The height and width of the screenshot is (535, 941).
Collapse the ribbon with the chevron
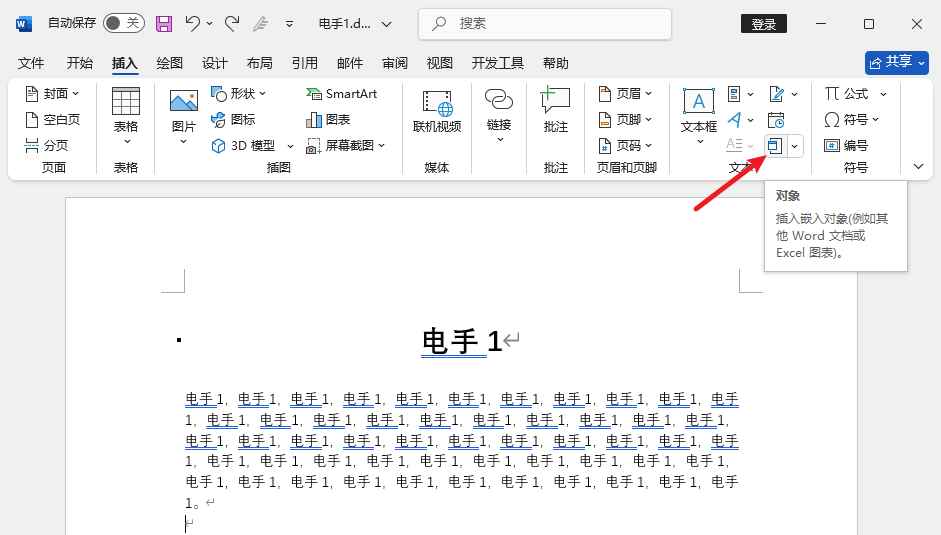pyautogui.click(x=918, y=166)
